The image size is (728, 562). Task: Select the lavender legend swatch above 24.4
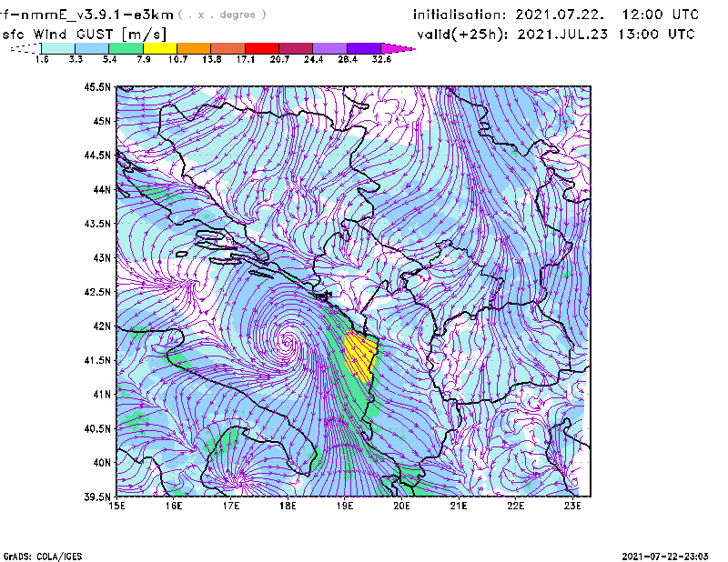[330, 48]
